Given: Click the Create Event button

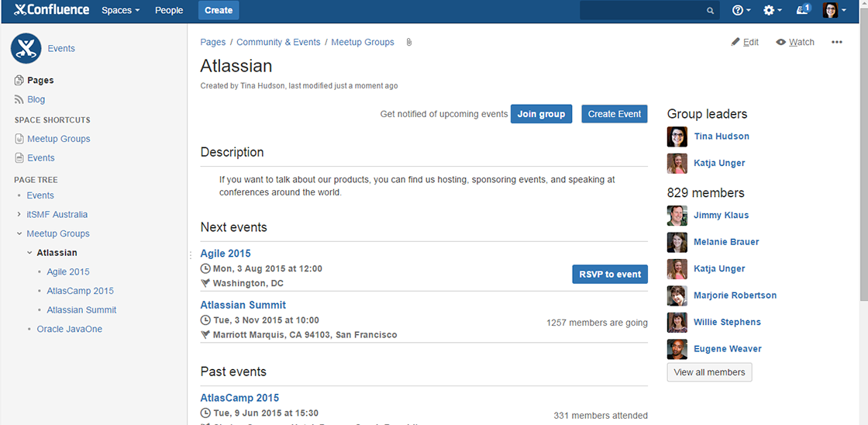Looking at the screenshot, I should point(615,113).
